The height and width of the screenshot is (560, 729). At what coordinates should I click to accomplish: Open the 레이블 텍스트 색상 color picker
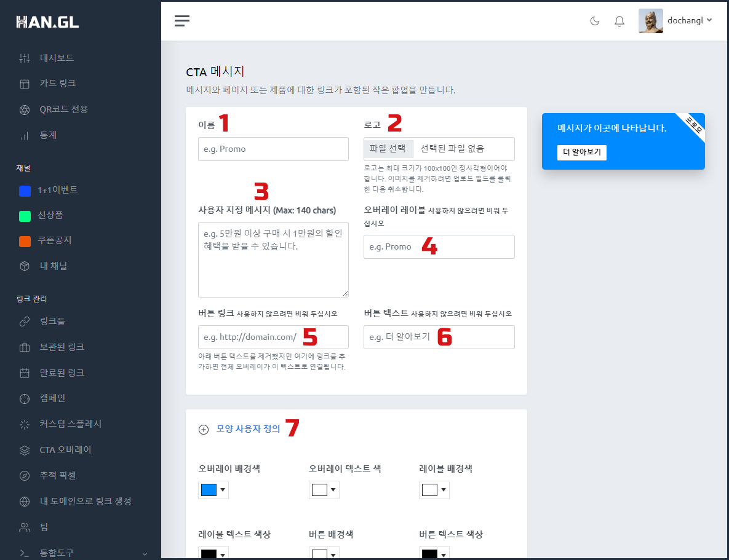point(213,553)
